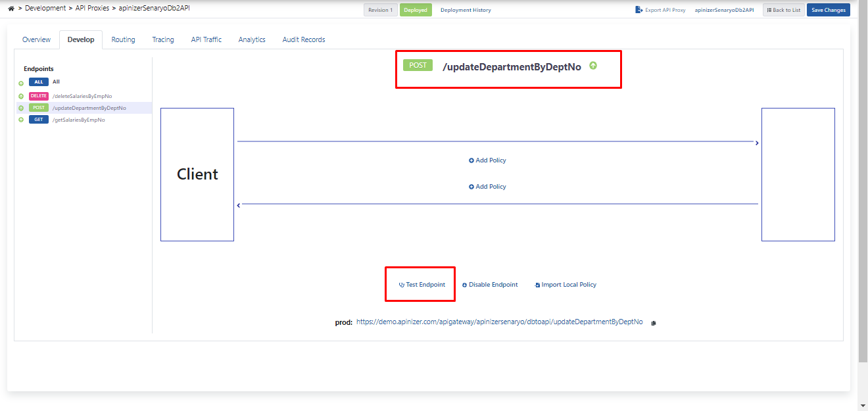Switch to the Overview tab

click(x=36, y=39)
